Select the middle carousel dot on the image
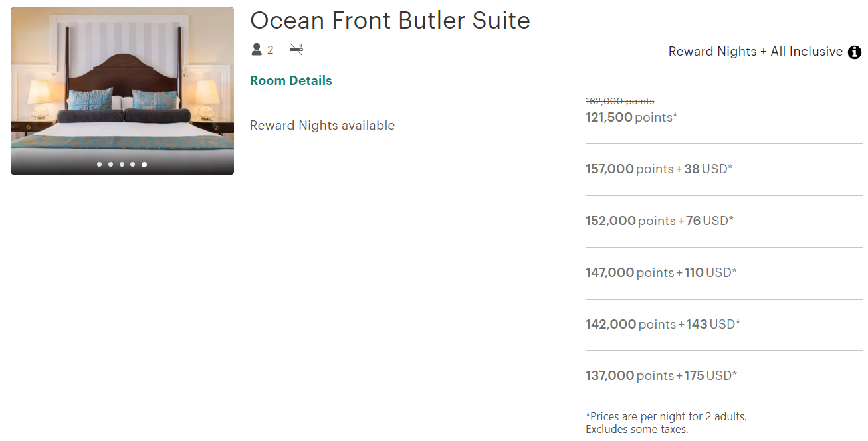 tap(122, 164)
